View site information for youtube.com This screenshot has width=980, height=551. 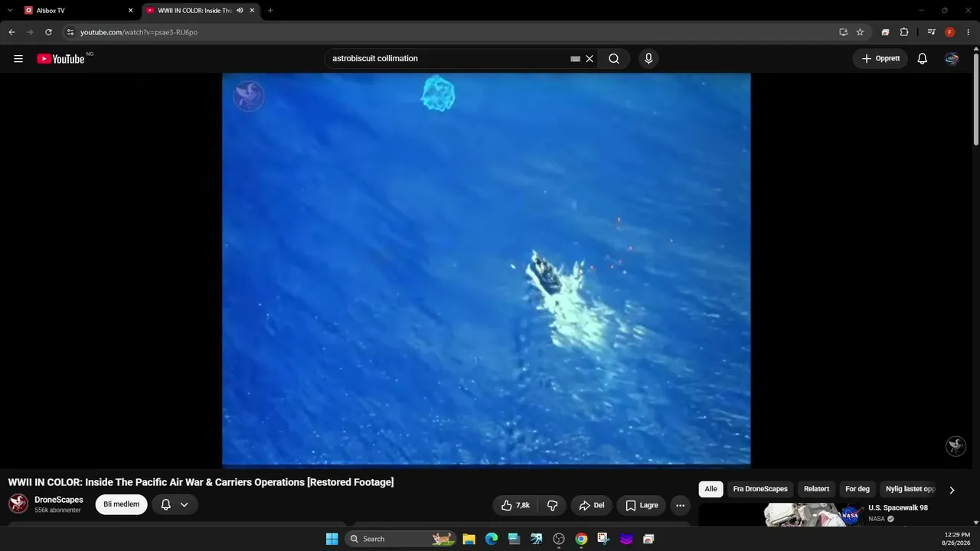click(x=70, y=32)
